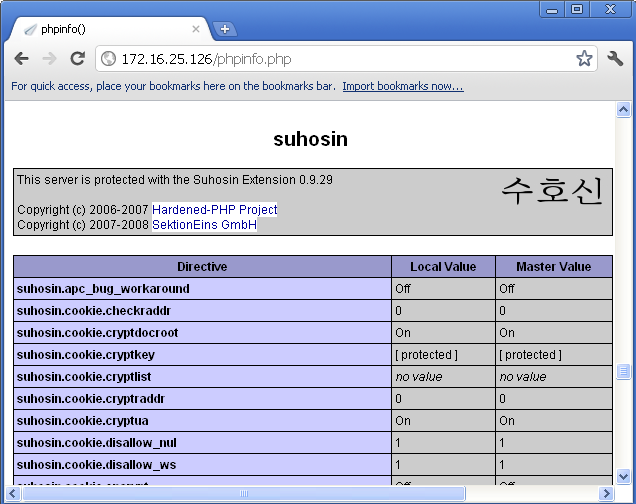Click the vertical scrollbar up arrow
This screenshot has width=636, height=504.
(x=624, y=110)
